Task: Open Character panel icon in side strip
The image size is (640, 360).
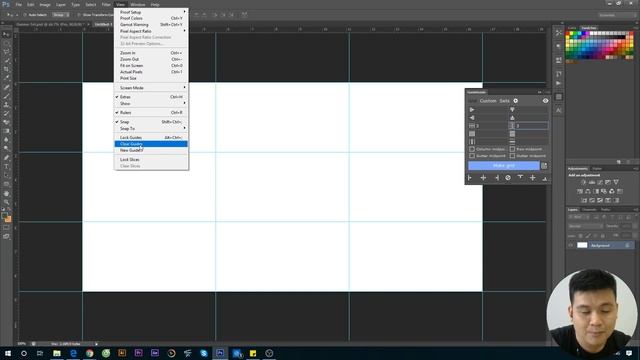Action: (558, 110)
